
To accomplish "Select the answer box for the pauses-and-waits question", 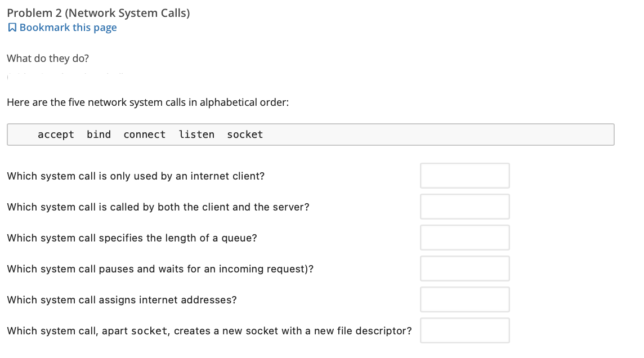I will (x=464, y=268).
